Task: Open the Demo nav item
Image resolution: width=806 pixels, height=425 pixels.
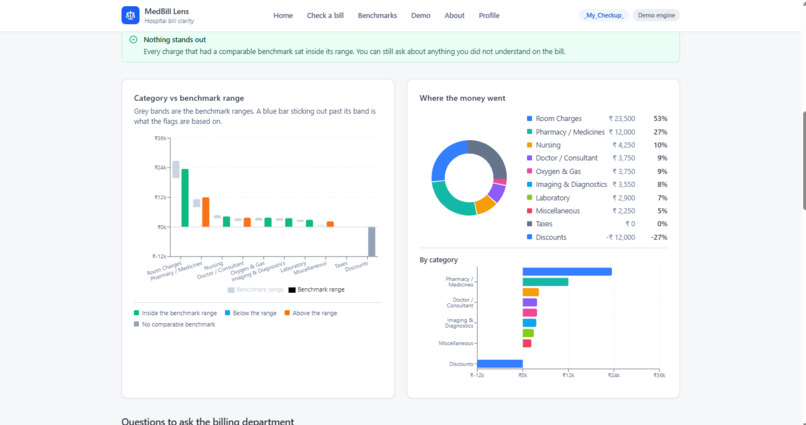Action: (420, 15)
